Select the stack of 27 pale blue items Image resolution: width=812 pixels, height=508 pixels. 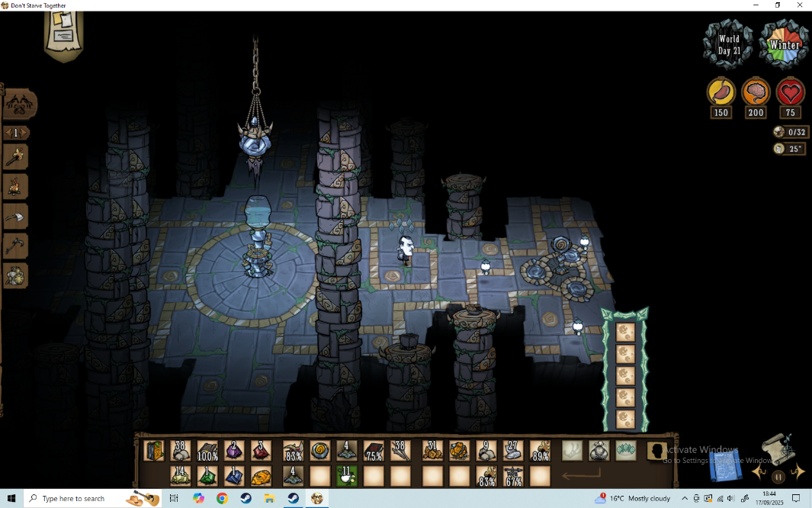tap(512, 451)
